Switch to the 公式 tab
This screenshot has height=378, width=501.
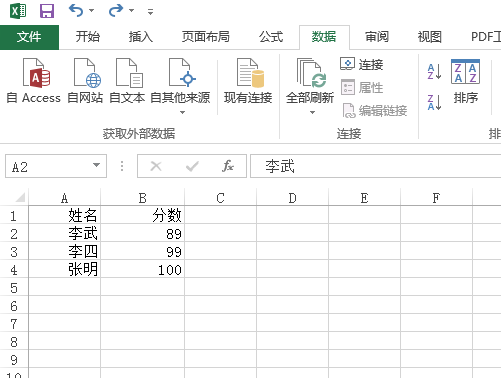pyautogui.click(x=271, y=37)
